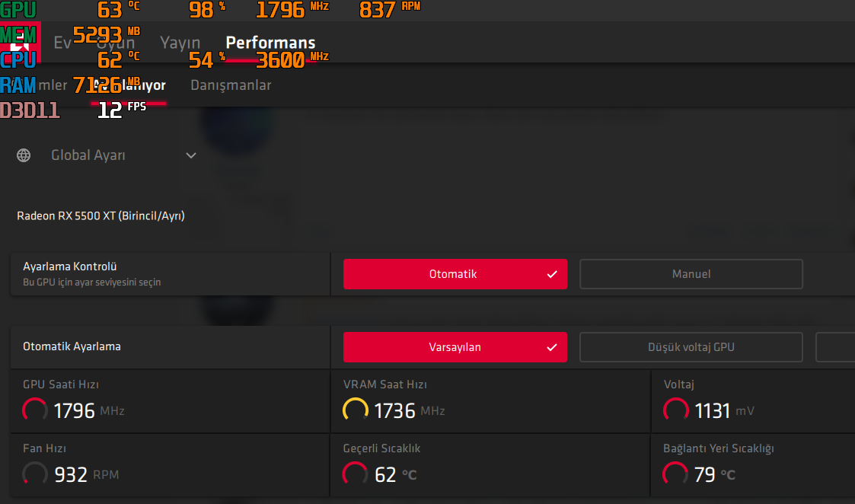The height and width of the screenshot is (504, 855).
Task: Switch tuning control to Manuel
Action: (x=691, y=274)
